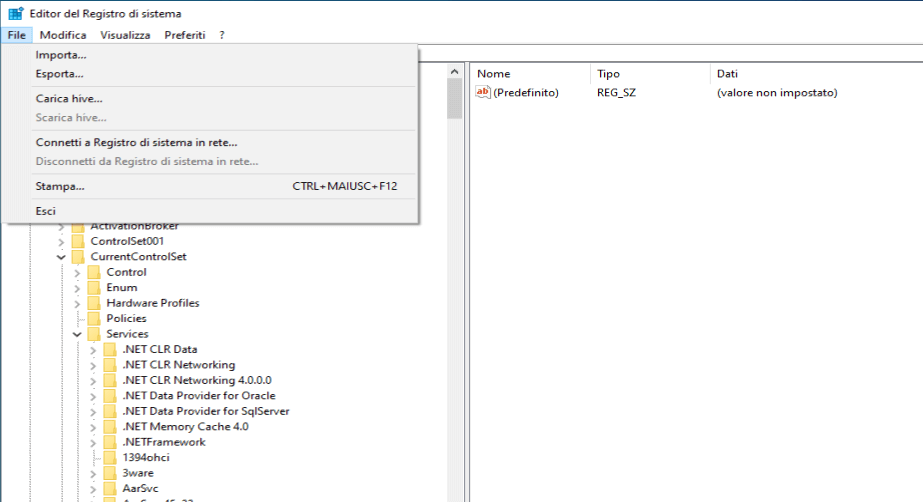
Task: Choose Esporta... from the File menu
Action: coord(60,73)
